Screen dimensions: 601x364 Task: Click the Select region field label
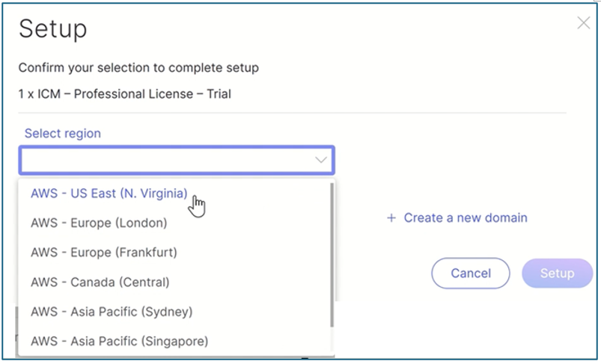[63, 133]
